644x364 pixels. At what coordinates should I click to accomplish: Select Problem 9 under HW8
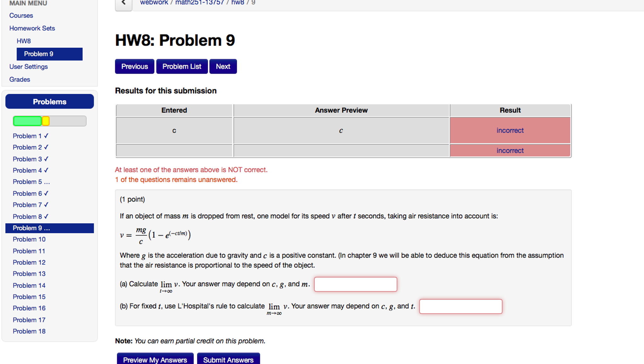coord(39,54)
